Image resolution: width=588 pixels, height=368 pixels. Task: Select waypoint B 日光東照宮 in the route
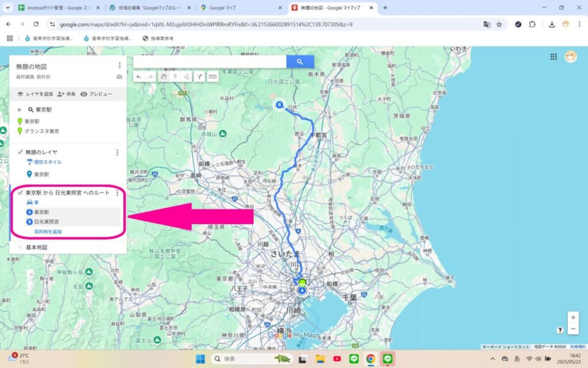tap(73, 221)
